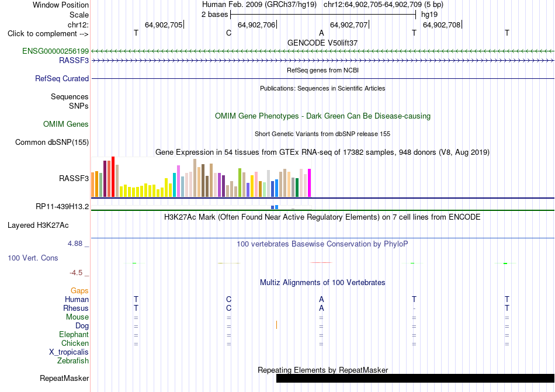
Task: Click the Dog species label
Action: coord(82,326)
